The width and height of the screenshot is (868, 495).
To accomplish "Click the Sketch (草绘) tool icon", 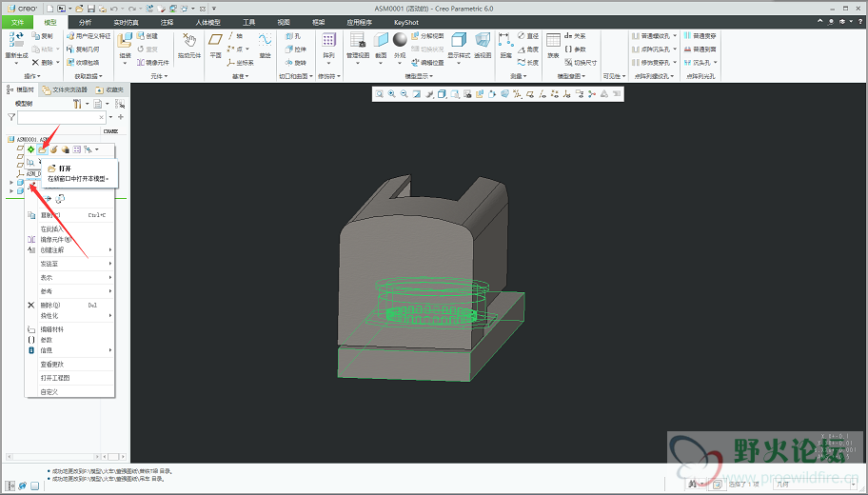I will (266, 40).
